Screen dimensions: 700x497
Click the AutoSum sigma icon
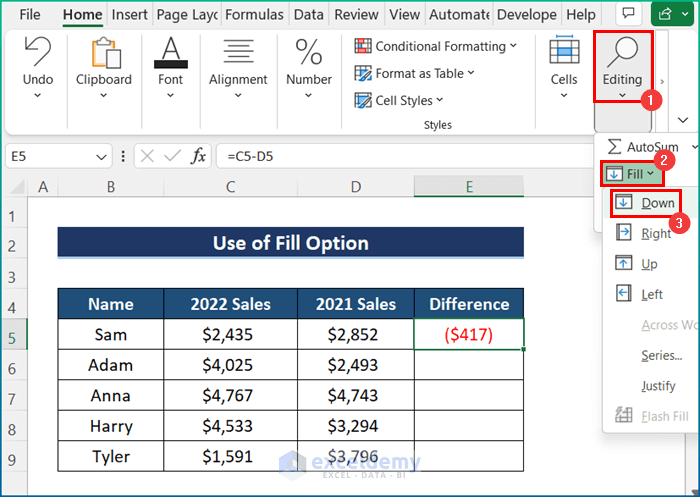614,146
